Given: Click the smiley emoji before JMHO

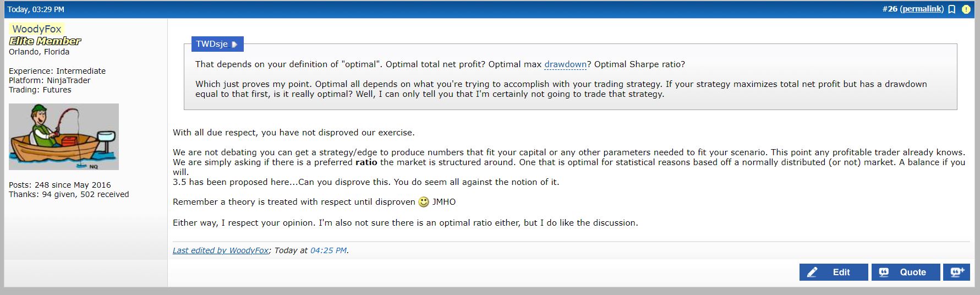Looking at the screenshot, I should [x=424, y=202].
